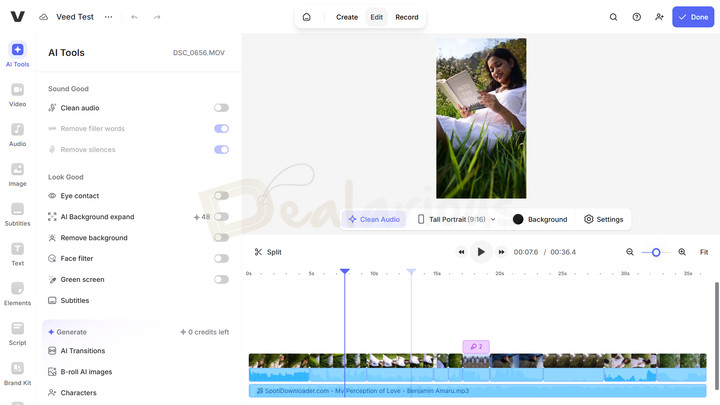Image resolution: width=720 pixels, height=405 pixels.
Task: Switch to the Edit tab
Action: [377, 17]
